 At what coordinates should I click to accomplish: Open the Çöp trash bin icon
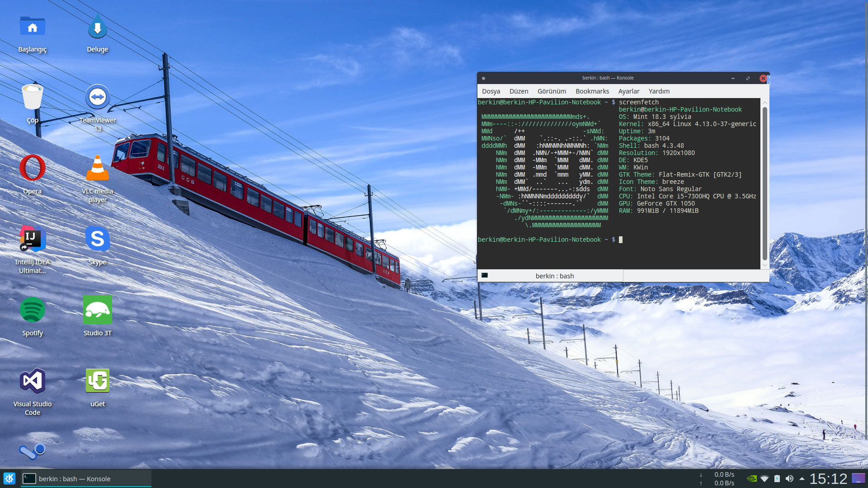[x=33, y=97]
